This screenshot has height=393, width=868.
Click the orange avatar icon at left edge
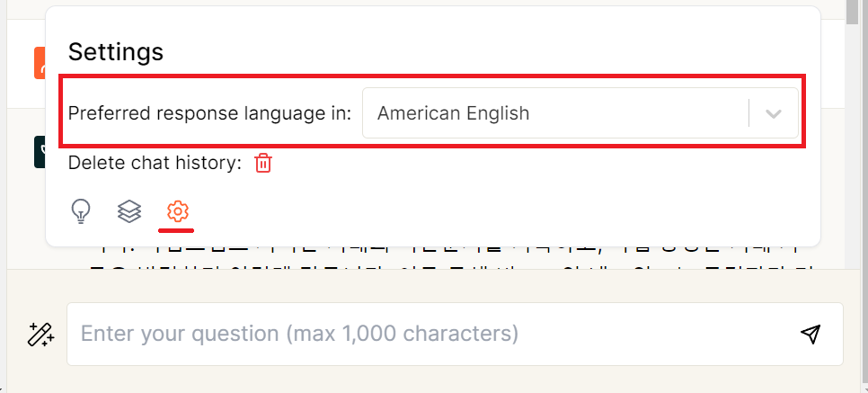pyautogui.click(x=39, y=61)
